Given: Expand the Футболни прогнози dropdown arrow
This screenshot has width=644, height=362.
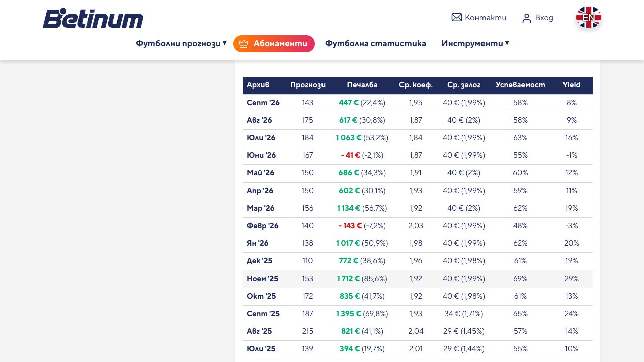Looking at the screenshot, I should click(x=225, y=43).
